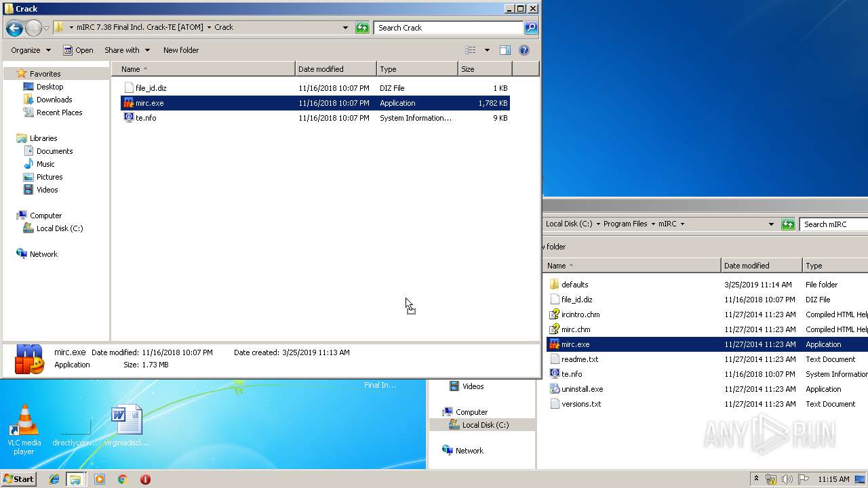
Task: Open Share with menu
Action: (126, 50)
